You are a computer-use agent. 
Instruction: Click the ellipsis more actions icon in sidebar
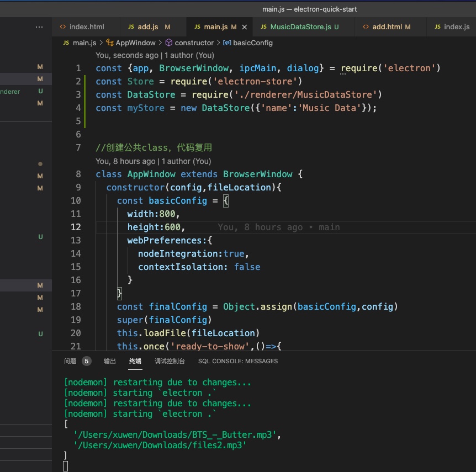[x=39, y=26]
